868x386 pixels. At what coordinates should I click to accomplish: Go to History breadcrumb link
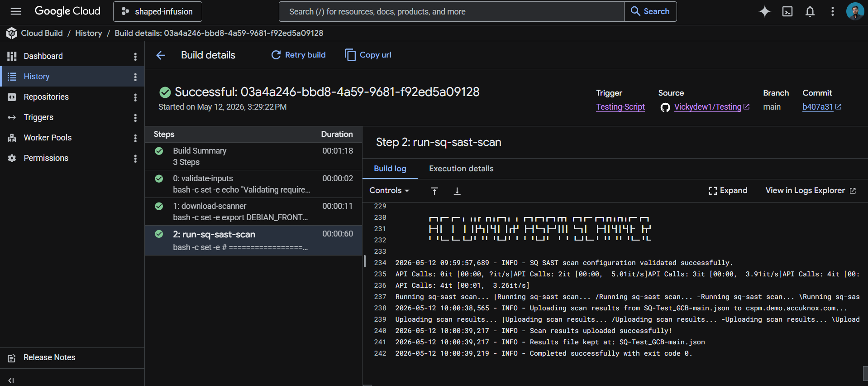[89, 33]
